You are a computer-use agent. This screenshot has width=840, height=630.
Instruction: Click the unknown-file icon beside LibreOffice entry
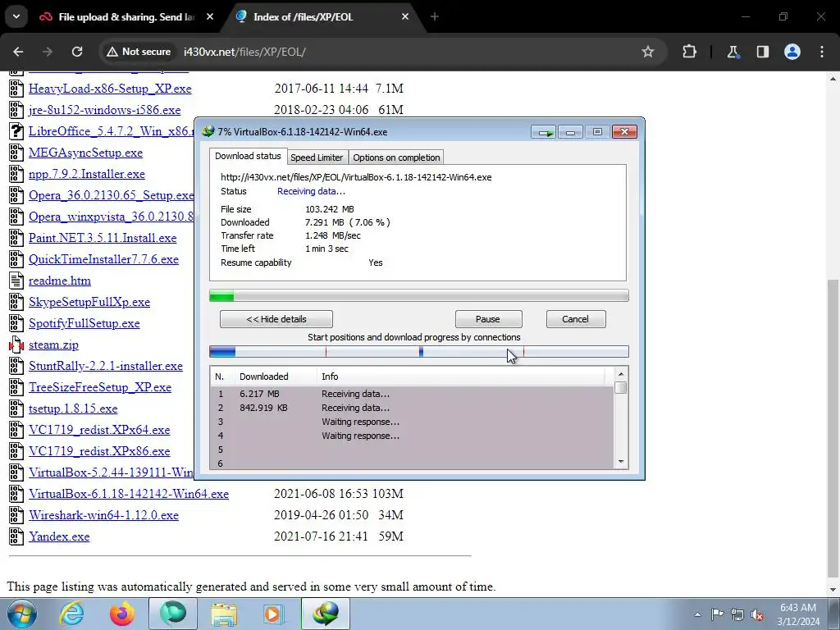tap(16, 131)
